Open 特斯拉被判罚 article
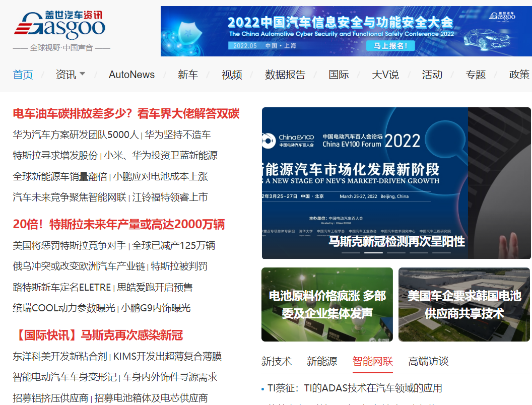The height and width of the screenshot is (405, 532). pos(179,266)
